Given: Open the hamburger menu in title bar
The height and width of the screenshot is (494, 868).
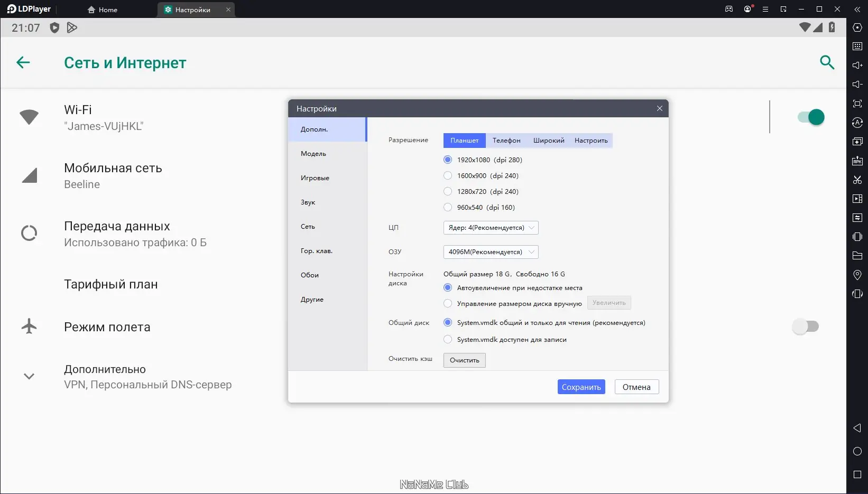Looking at the screenshot, I should pos(765,9).
